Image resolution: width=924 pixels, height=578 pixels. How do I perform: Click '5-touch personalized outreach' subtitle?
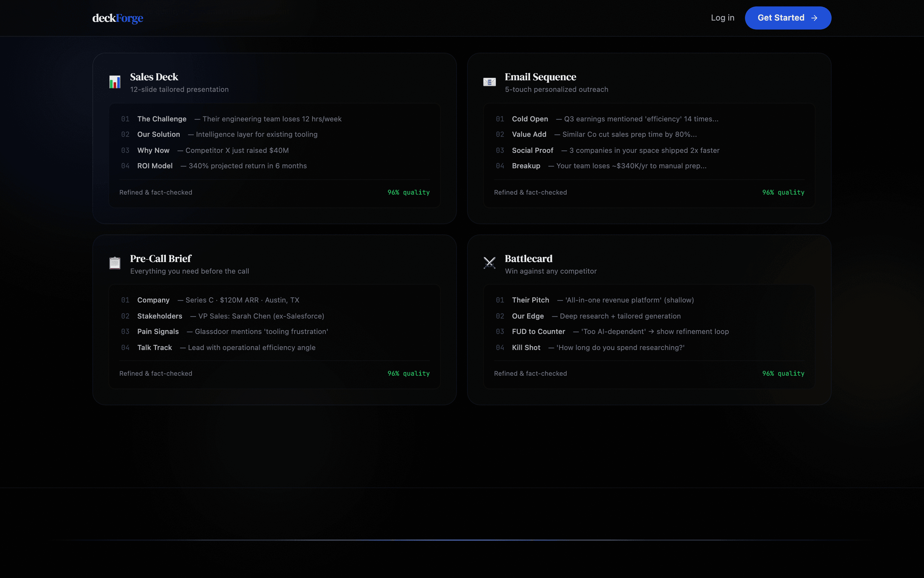click(557, 90)
